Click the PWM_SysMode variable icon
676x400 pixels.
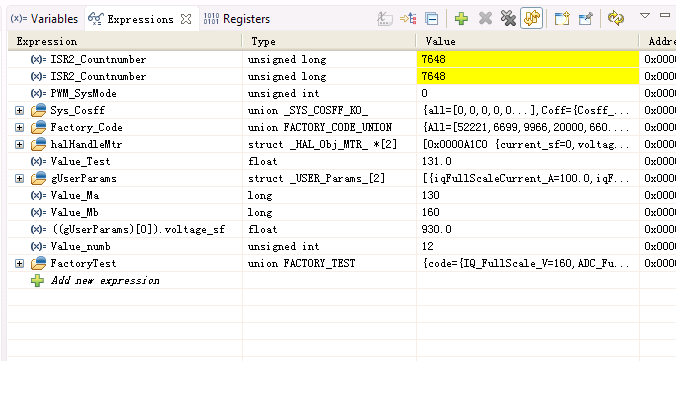(38, 94)
